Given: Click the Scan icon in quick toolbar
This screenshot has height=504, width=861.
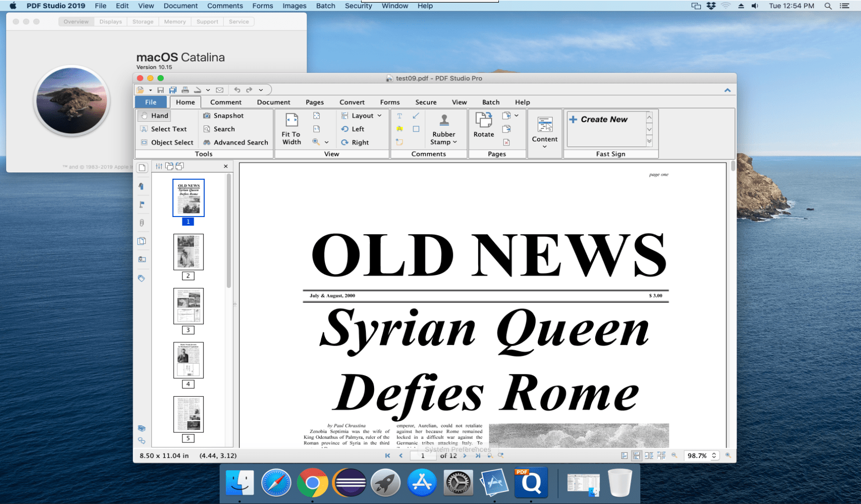Looking at the screenshot, I should (x=197, y=90).
